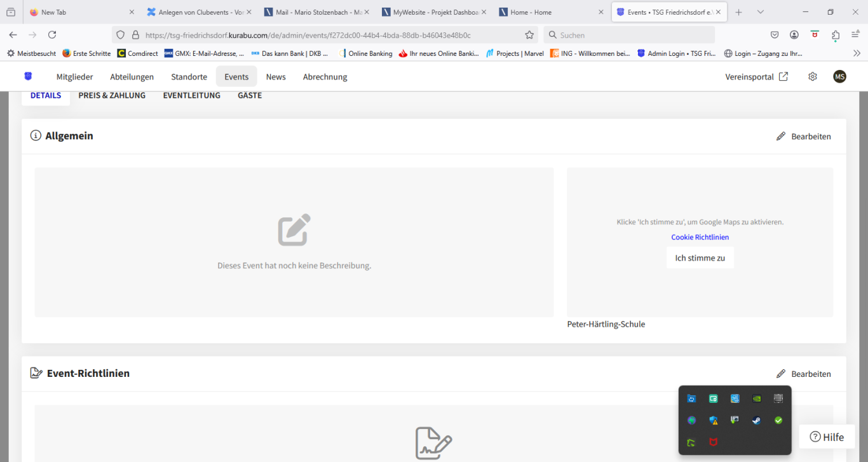Viewport: 868px width, 462px height.
Task: Open the settings gear in the Kurabu header
Action: 813,76
